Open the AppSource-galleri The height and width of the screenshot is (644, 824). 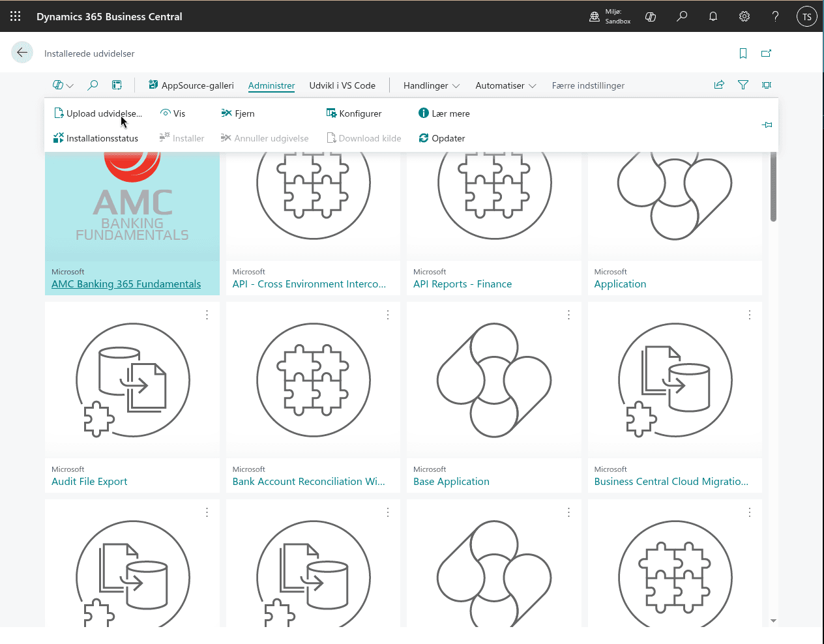point(191,85)
